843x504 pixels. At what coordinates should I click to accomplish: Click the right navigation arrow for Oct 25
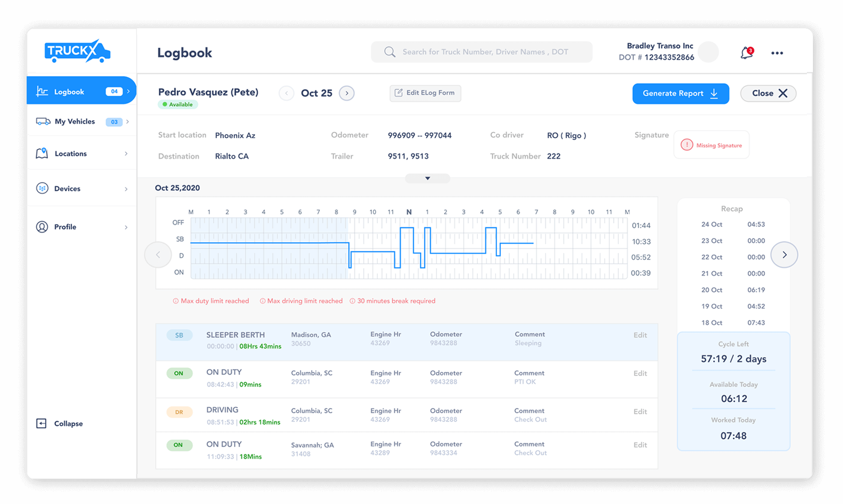[x=347, y=93]
